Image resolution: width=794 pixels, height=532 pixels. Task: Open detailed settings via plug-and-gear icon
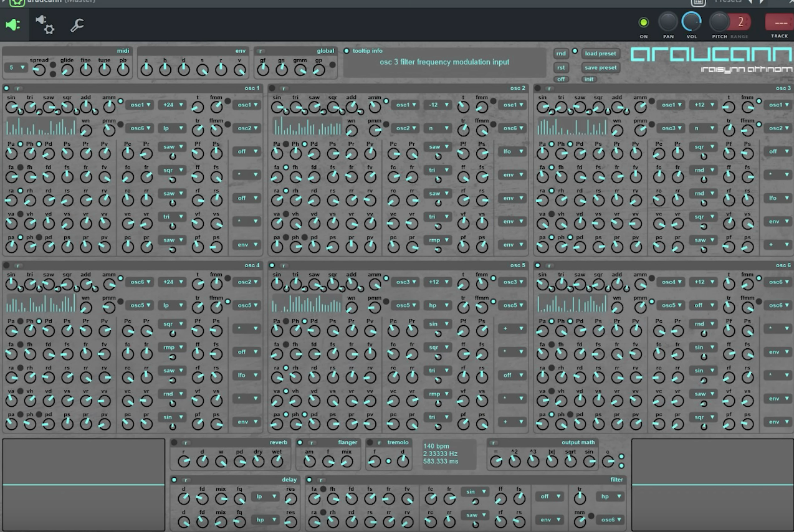click(45, 25)
